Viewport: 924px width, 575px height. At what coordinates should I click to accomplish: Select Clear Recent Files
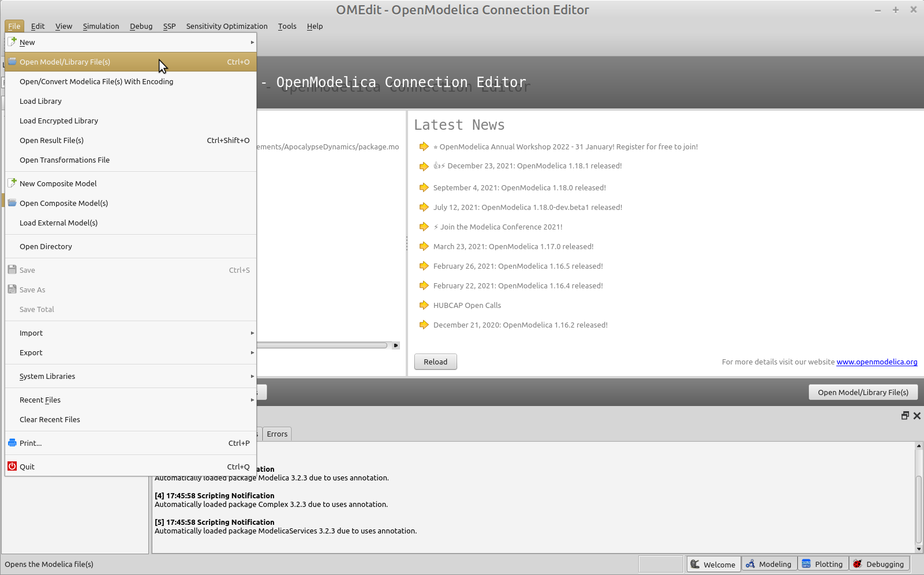(x=130, y=419)
